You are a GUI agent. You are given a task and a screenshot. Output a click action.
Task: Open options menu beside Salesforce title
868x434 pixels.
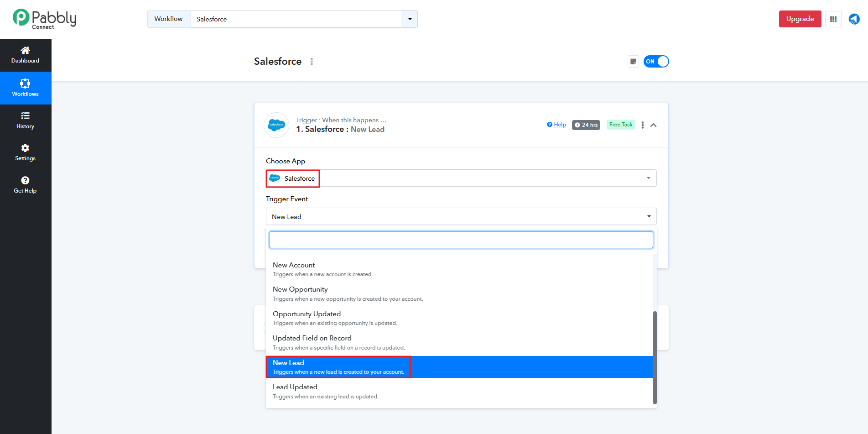[312, 62]
